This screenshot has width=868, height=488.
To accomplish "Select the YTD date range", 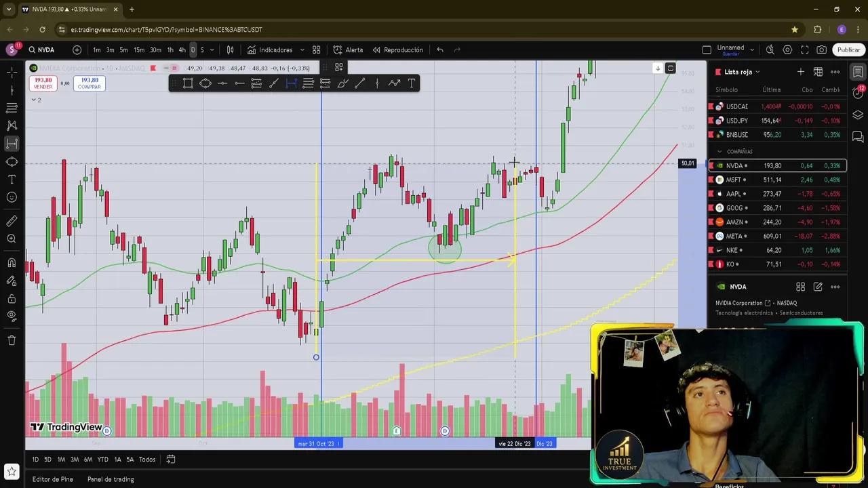I will [x=102, y=460].
